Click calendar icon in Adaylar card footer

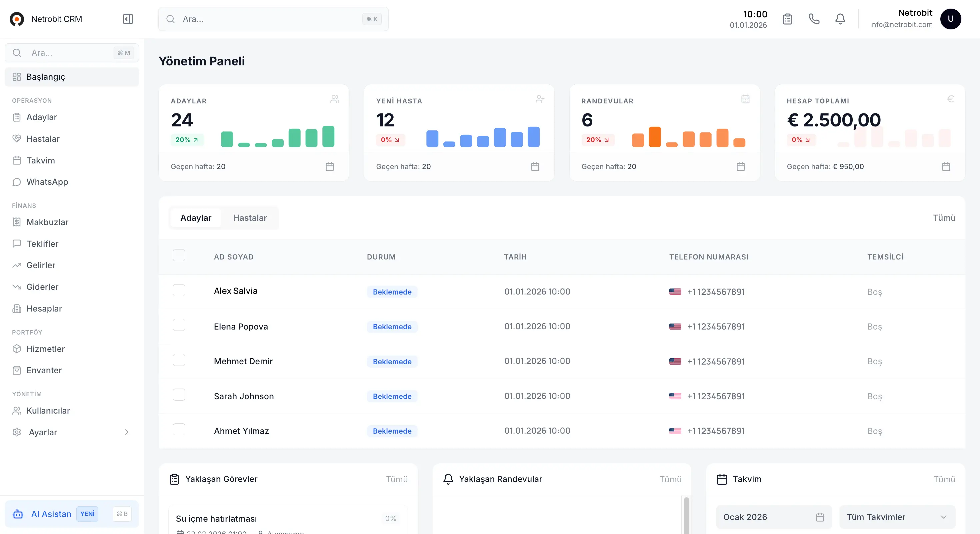tap(329, 167)
